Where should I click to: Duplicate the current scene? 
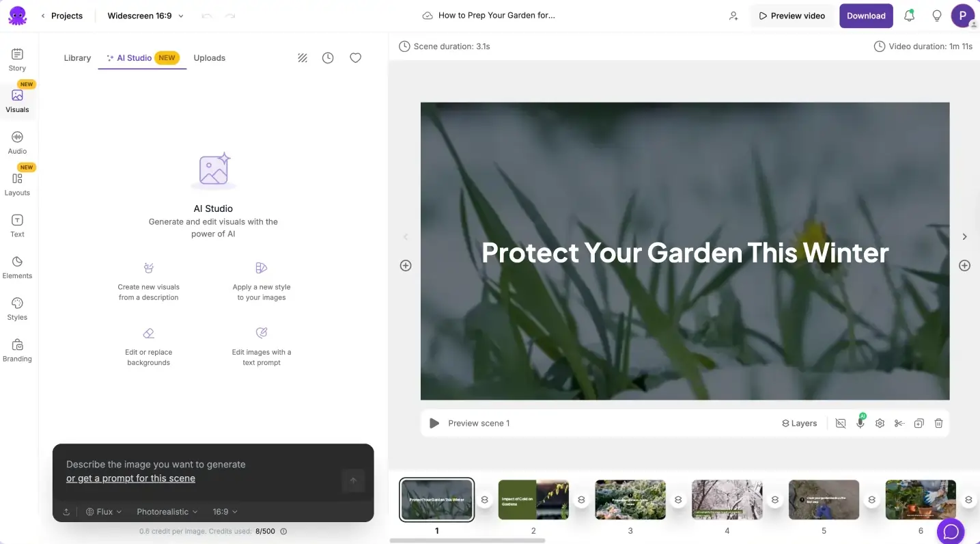919,423
